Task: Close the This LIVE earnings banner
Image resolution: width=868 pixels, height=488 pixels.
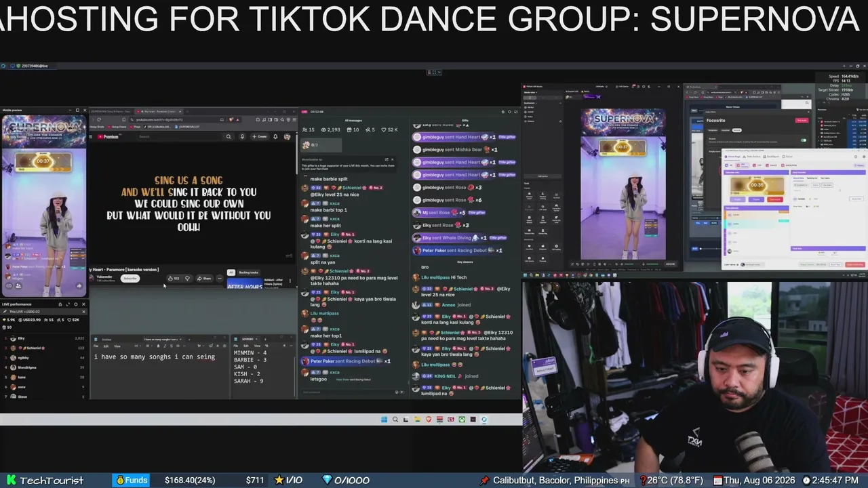Action: [x=82, y=312]
